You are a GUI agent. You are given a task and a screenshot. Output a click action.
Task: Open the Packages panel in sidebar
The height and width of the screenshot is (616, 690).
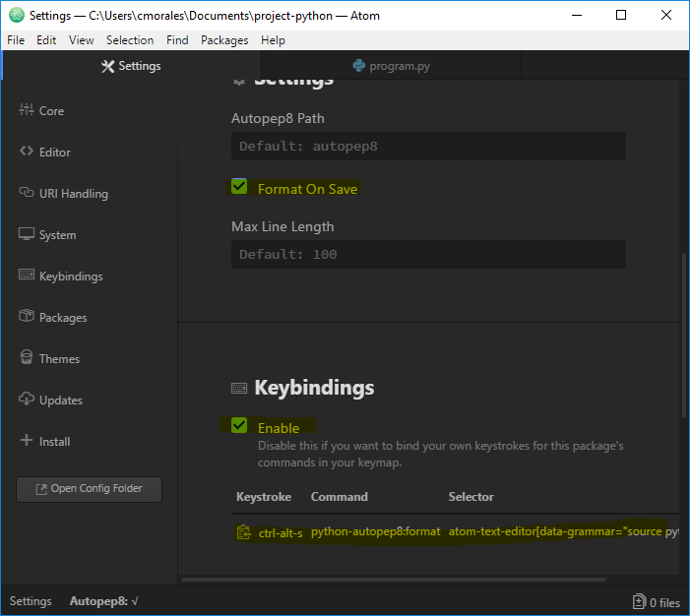pyautogui.click(x=63, y=317)
